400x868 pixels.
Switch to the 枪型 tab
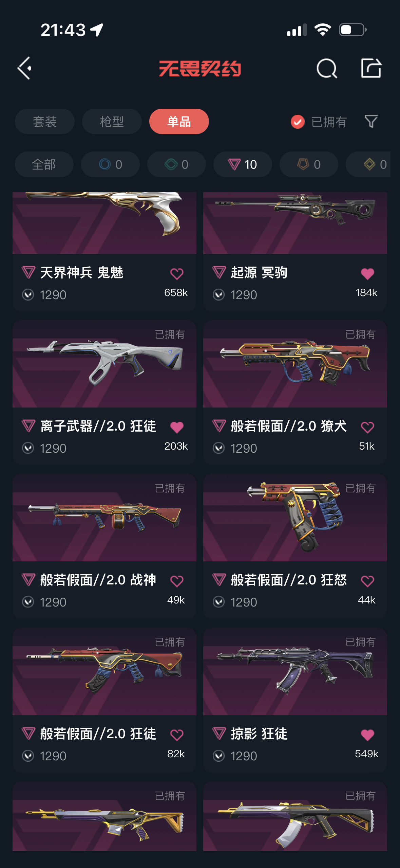(x=112, y=122)
